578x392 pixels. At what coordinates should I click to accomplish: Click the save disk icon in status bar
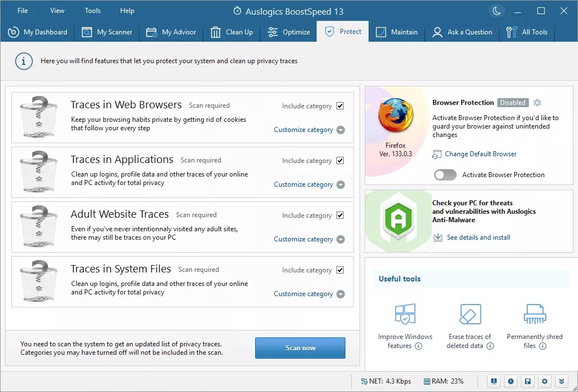click(x=527, y=381)
